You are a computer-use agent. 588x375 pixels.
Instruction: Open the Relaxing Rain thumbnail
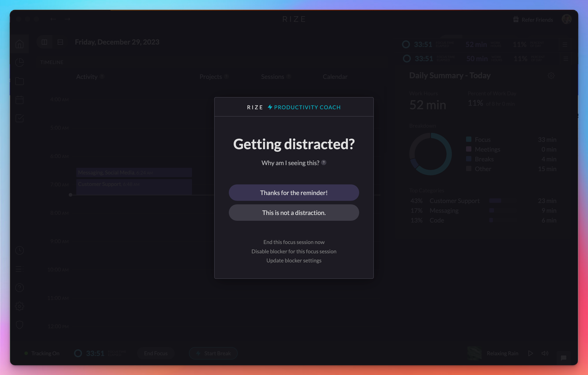click(x=474, y=353)
